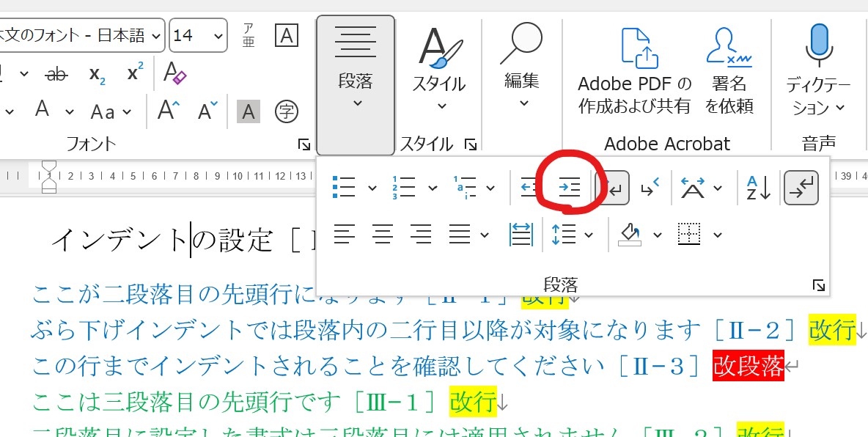The width and height of the screenshot is (868, 437).
Task: Toggle the show paragraph marks button
Action: [801, 188]
